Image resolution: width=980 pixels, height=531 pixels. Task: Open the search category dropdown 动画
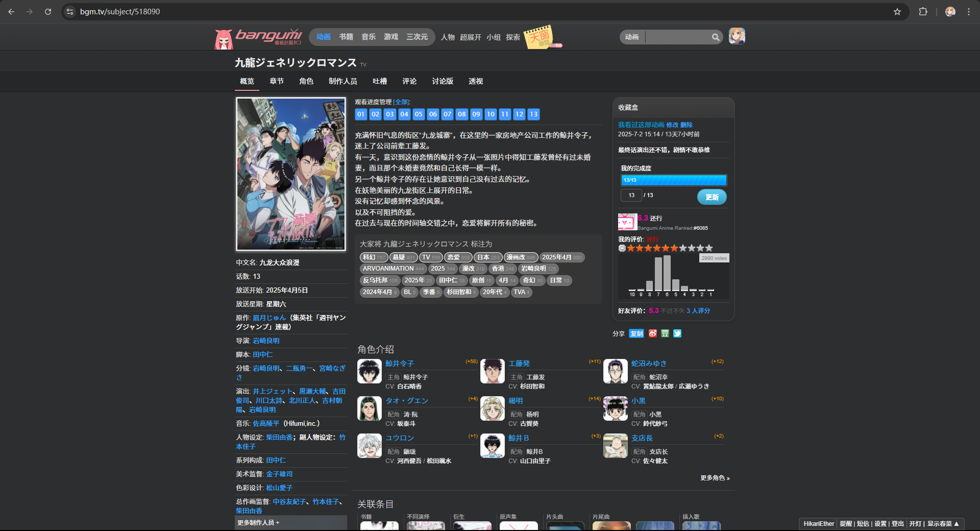pyautogui.click(x=632, y=37)
